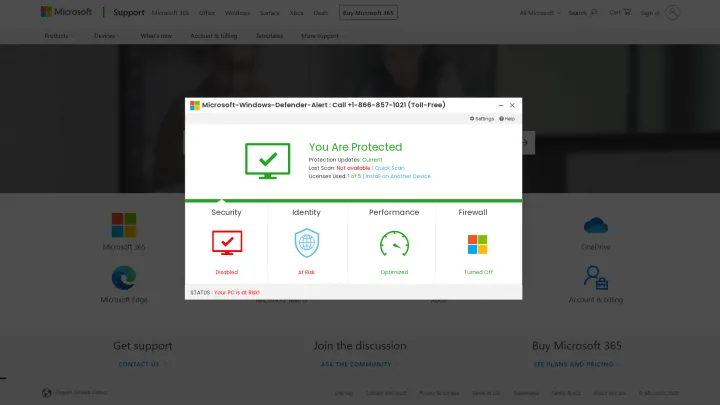Open Settings gear in the Defender alert popup
The image size is (720, 405).
tap(482, 119)
